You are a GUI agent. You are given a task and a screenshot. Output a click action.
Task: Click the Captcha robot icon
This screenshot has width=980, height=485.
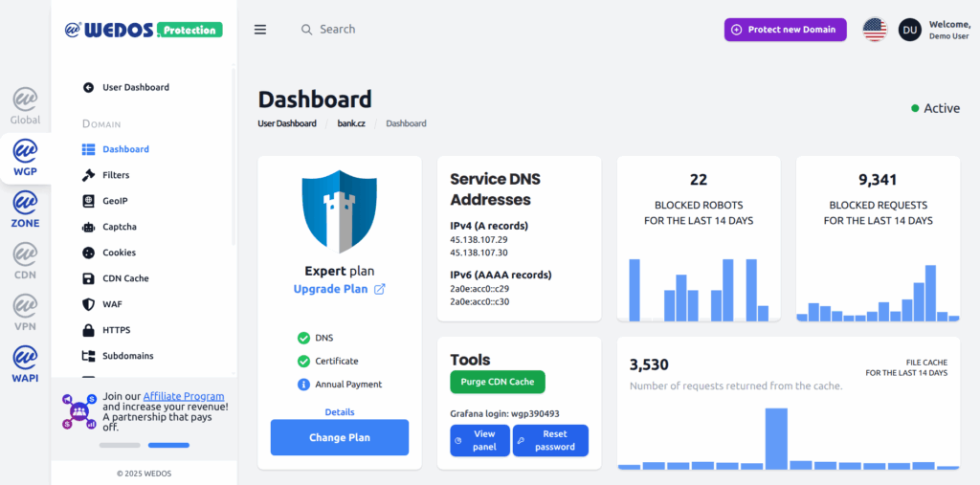pos(88,227)
